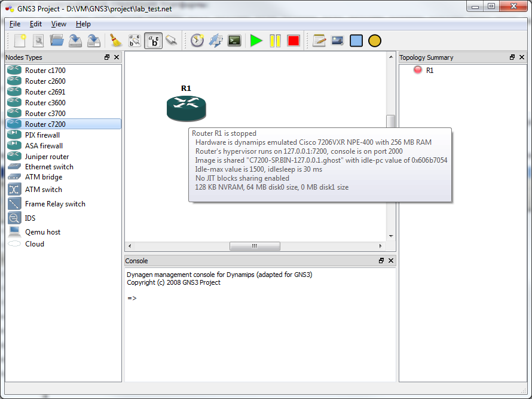Viewport: 532px width, 399px height.
Task: Select ASA firewall node type
Action: (63, 146)
